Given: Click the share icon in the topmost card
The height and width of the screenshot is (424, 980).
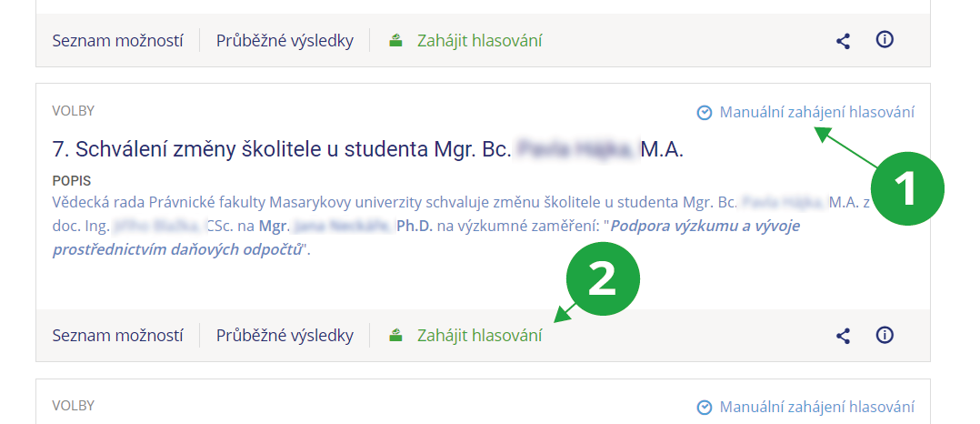Looking at the screenshot, I should click(844, 41).
